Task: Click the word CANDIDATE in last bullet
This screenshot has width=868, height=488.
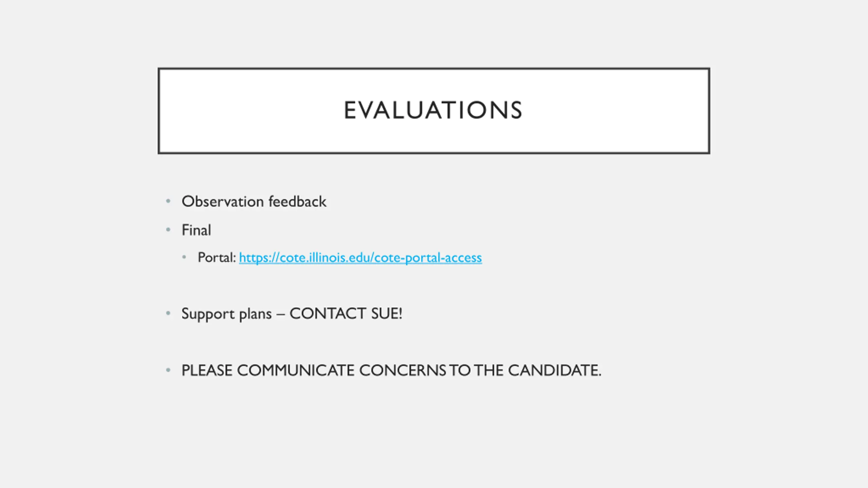Action: point(554,370)
